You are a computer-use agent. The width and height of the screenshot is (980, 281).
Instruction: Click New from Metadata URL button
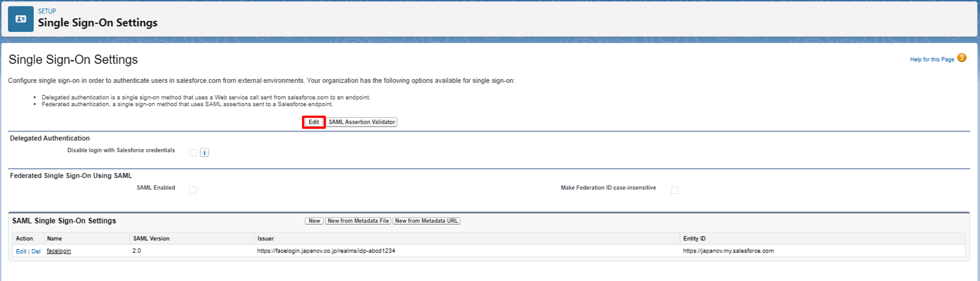pyautogui.click(x=427, y=221)
